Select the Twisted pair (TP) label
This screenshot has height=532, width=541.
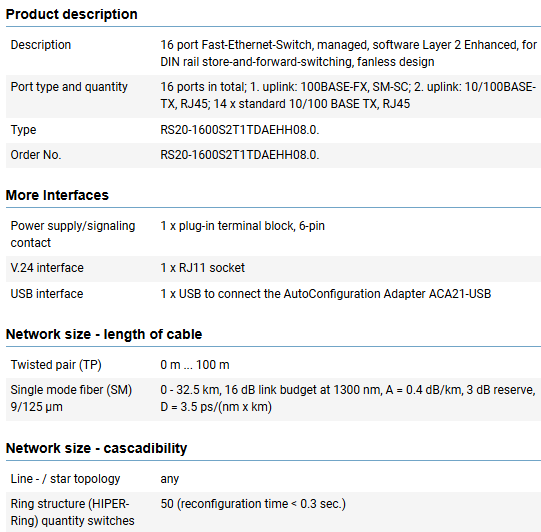coord(56,365)
